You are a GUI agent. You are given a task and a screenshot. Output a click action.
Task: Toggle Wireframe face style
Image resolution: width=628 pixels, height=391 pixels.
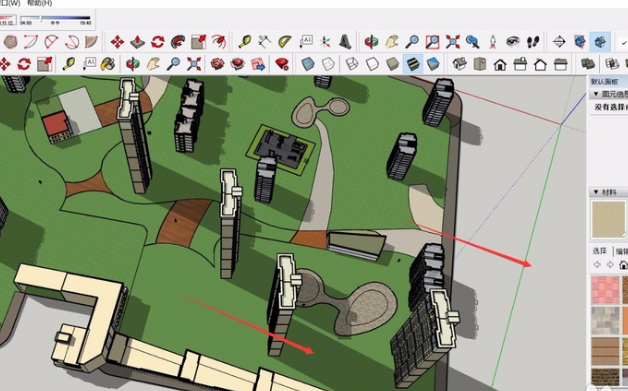coord(352,64)
